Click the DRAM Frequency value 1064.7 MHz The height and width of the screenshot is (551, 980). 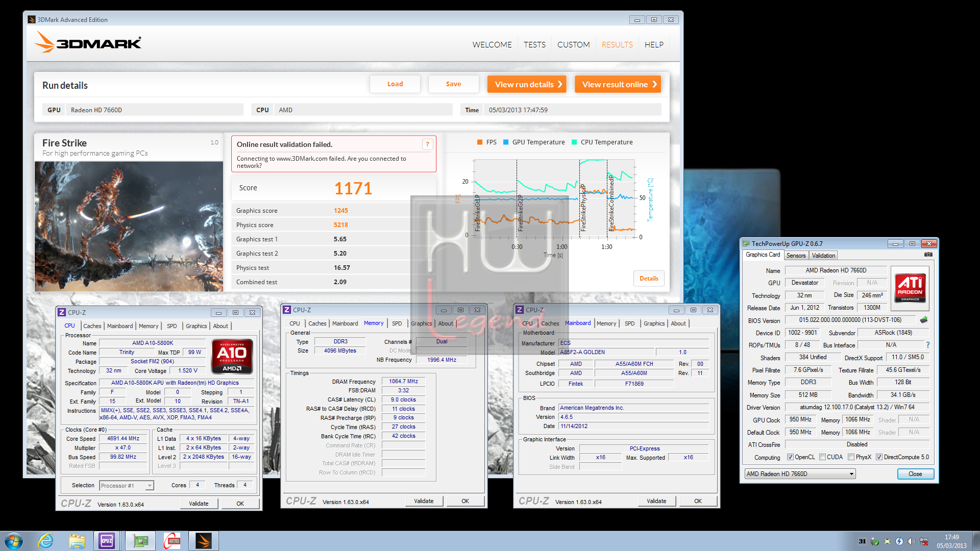403,382
